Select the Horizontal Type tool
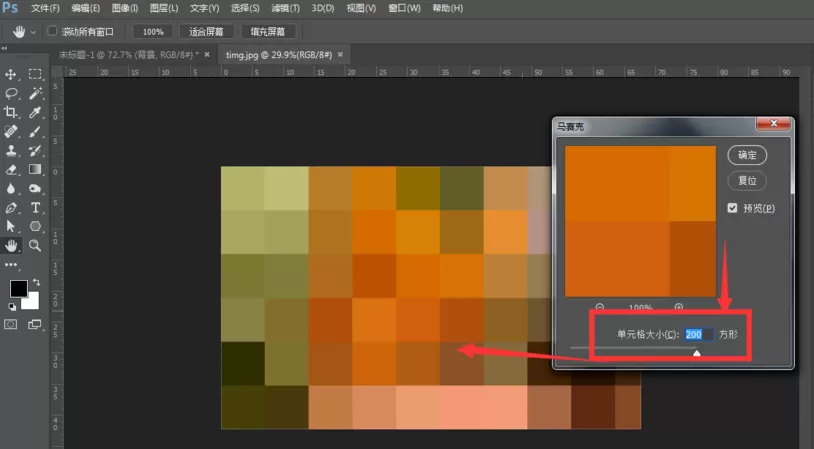The image size is (814, 449). coord(35,208)
